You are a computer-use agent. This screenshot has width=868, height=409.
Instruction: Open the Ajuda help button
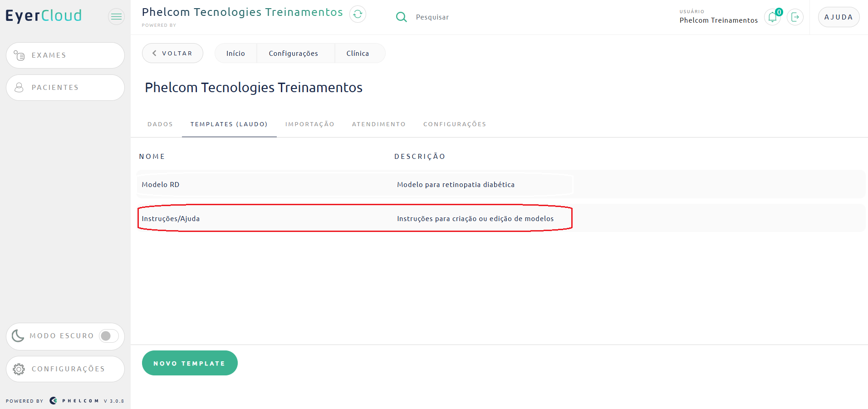point(839,17)
